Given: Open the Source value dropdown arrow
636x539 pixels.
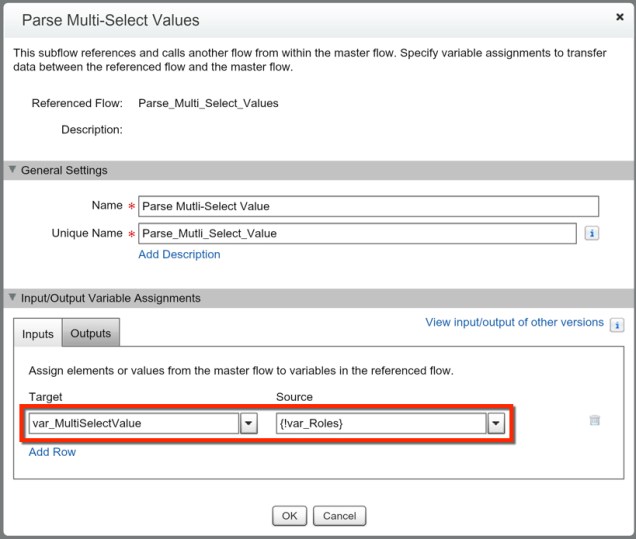Looking at the screenshot, I should pyautogui.click(x=494, y=423).
